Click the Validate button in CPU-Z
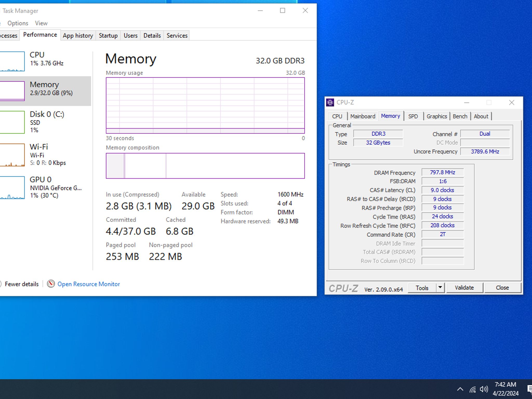This screenshot has width=532, height=399. (x=464, y=288)
